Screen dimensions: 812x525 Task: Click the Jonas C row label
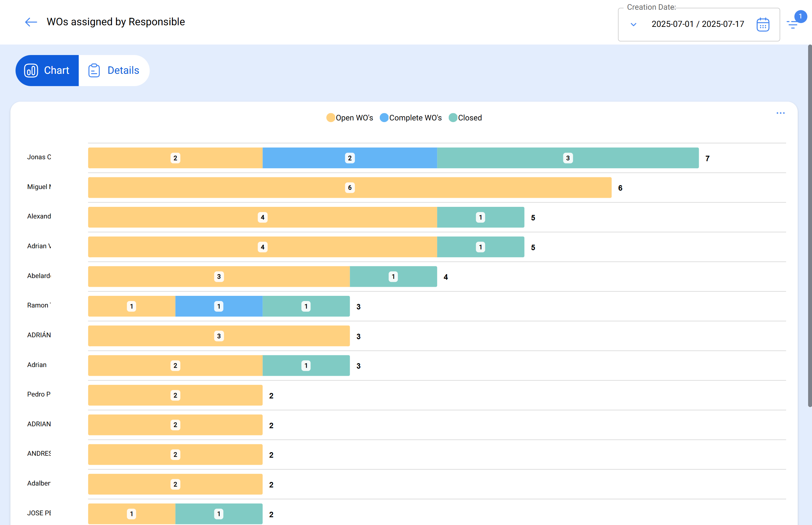[x=39, y=157]
